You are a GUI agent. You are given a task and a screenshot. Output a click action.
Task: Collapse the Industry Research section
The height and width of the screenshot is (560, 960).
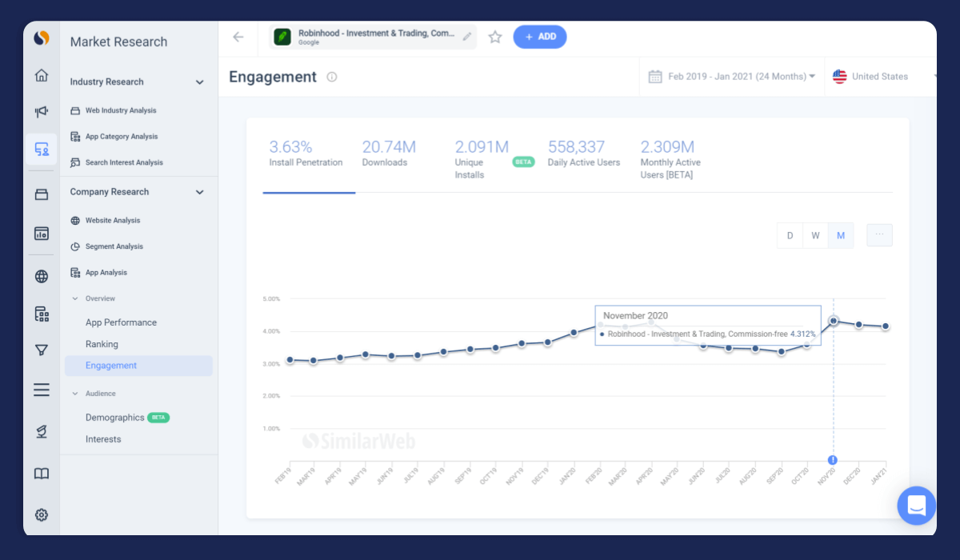point(199,82)
